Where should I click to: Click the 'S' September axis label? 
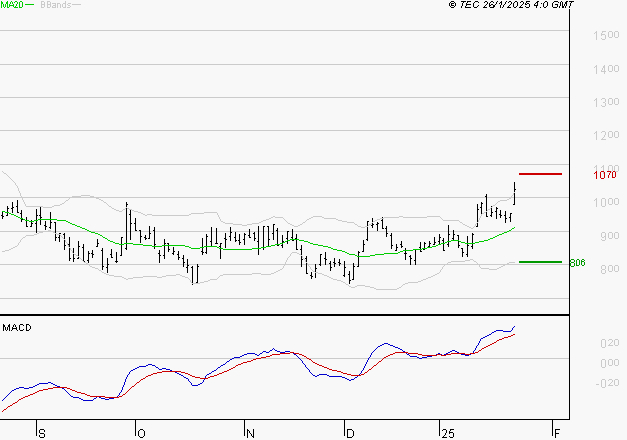pos(41,433)
